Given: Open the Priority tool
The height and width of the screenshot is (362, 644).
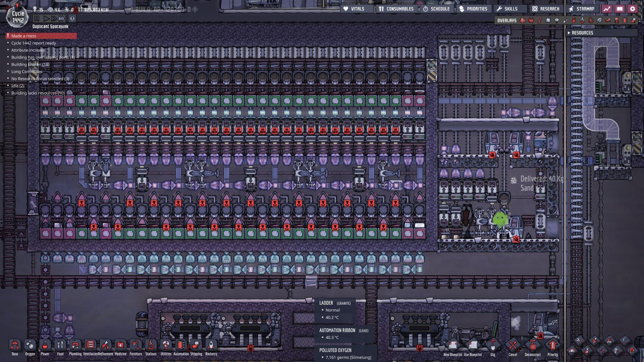Looking at the screenshot, I should click(552, 346).
